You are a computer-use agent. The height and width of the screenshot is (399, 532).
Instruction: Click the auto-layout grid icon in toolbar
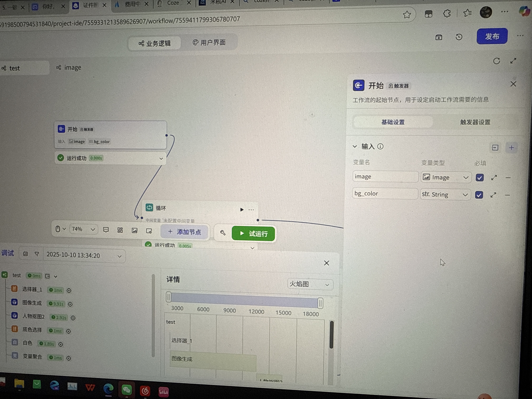[x=120, y=230]
